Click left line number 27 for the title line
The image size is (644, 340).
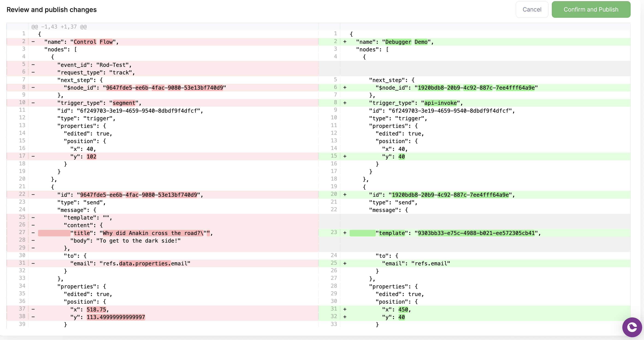pos(22,232)
